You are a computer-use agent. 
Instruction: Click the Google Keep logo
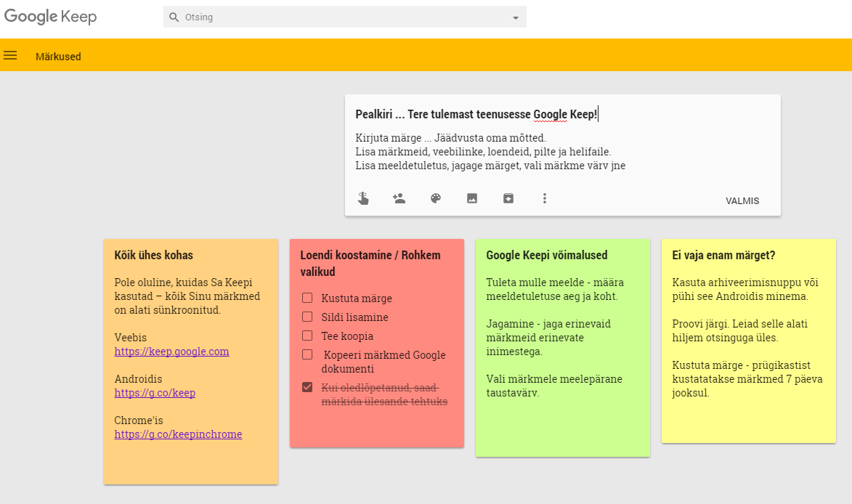point(50,17)
